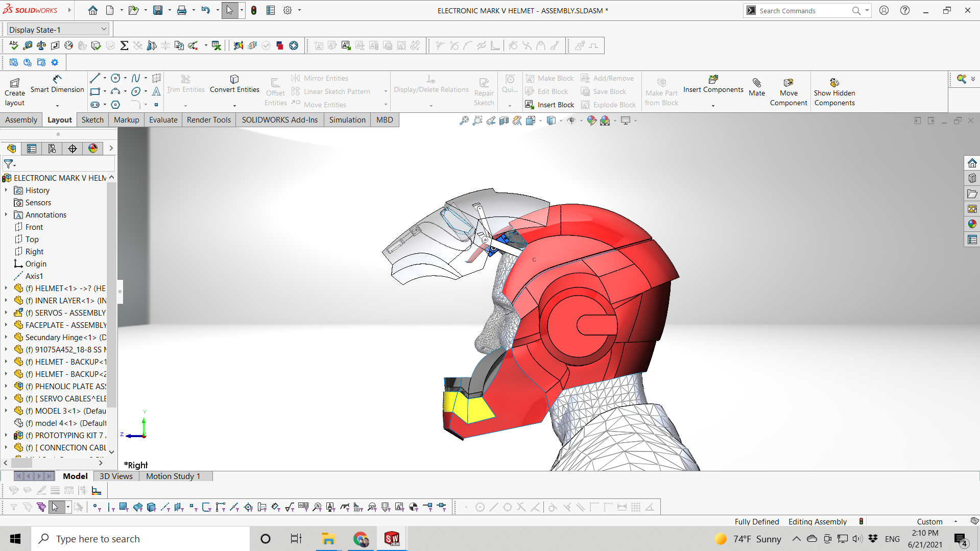Expand the FACEPLATE - ASSEMBLY node
980x551 pixels.
point(6,325)
